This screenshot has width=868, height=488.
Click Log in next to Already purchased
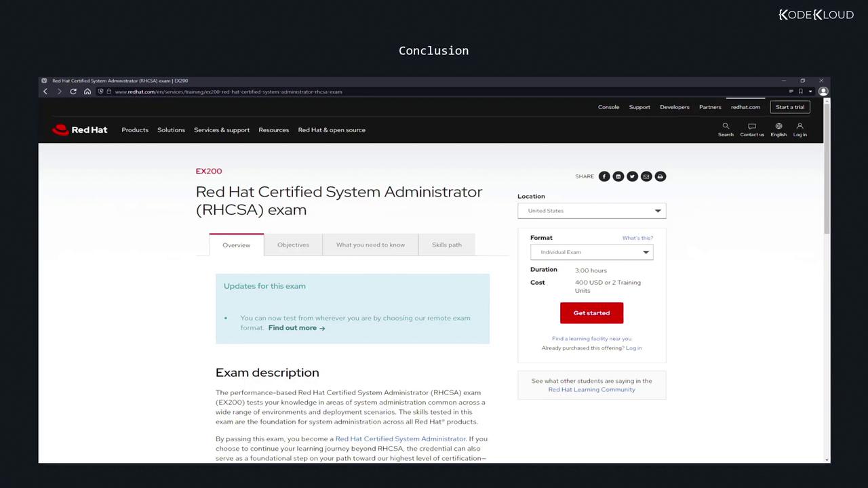(x=633, y=348)
